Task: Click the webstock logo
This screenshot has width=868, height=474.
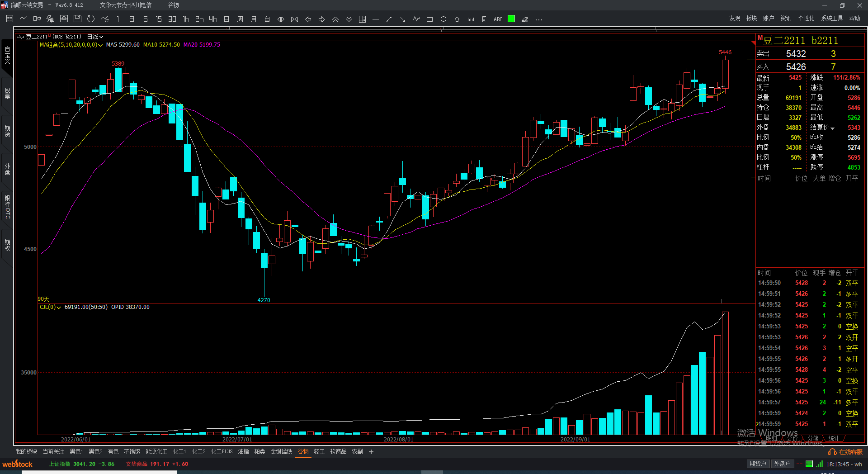Action: tap(18, 464)
